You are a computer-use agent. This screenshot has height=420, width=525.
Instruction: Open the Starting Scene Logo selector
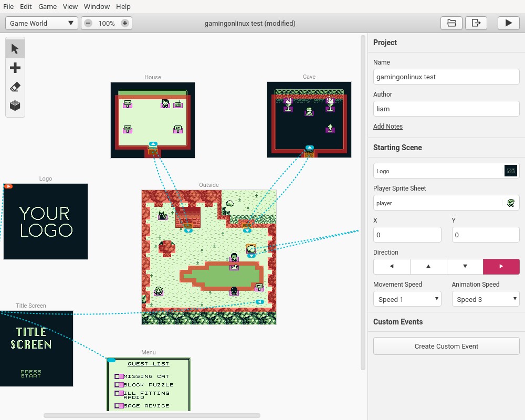(446, 171)
